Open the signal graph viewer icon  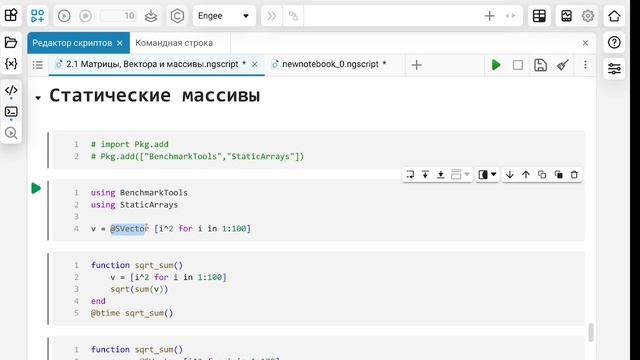[x=567, y=16]
